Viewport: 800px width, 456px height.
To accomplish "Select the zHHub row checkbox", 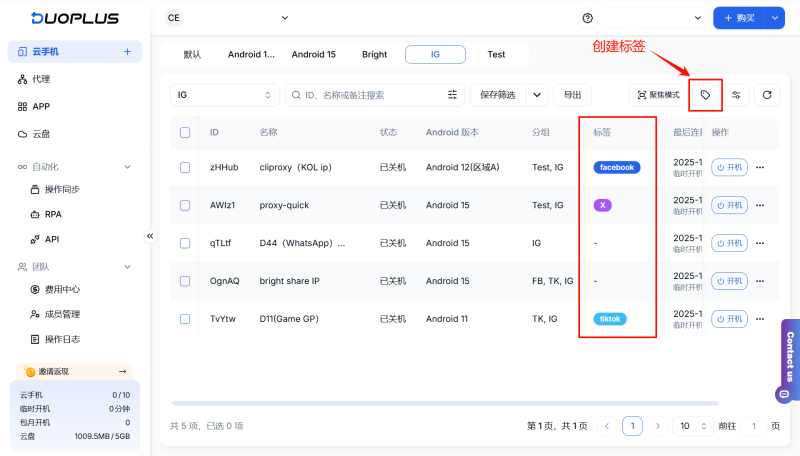I will coord(185,167).
